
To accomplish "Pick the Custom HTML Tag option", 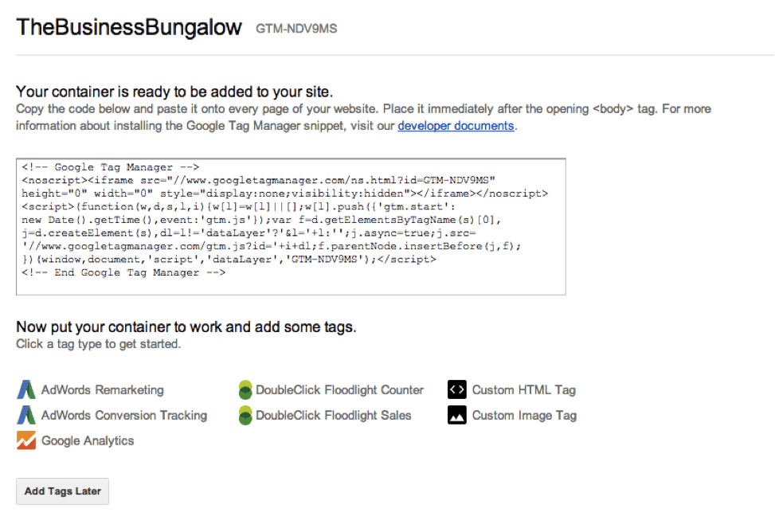I will pos(524,390).
